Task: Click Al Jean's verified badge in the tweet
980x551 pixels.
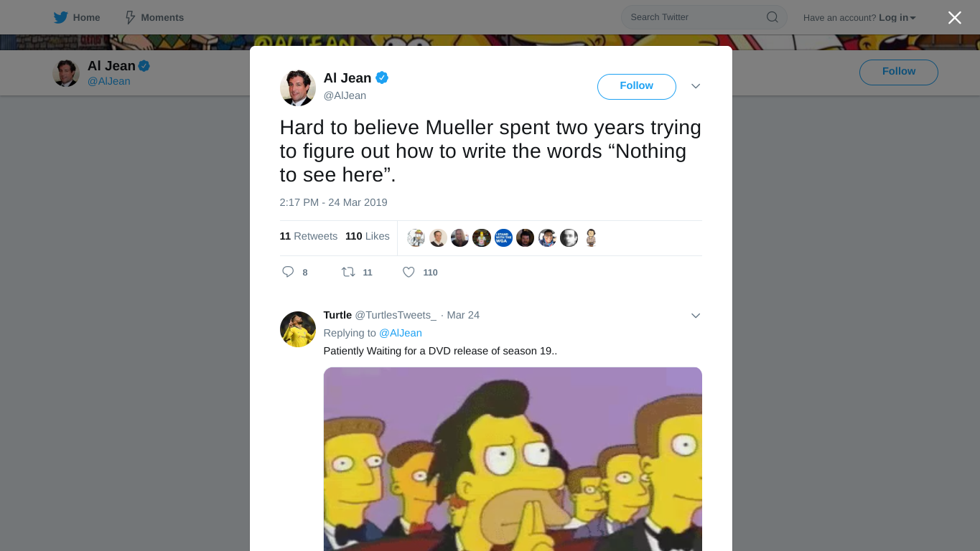Action: pyautogui.click(x=382, y=77)
